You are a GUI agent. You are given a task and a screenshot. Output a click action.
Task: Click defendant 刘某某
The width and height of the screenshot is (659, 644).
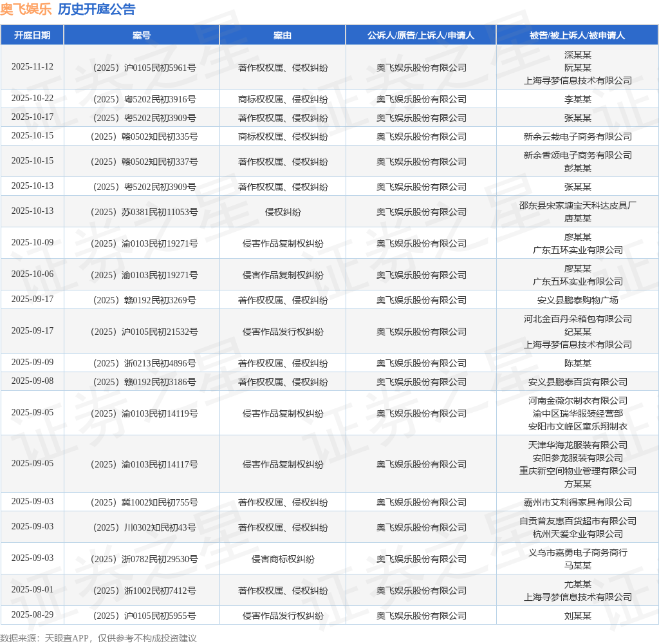tap(577, 616)
